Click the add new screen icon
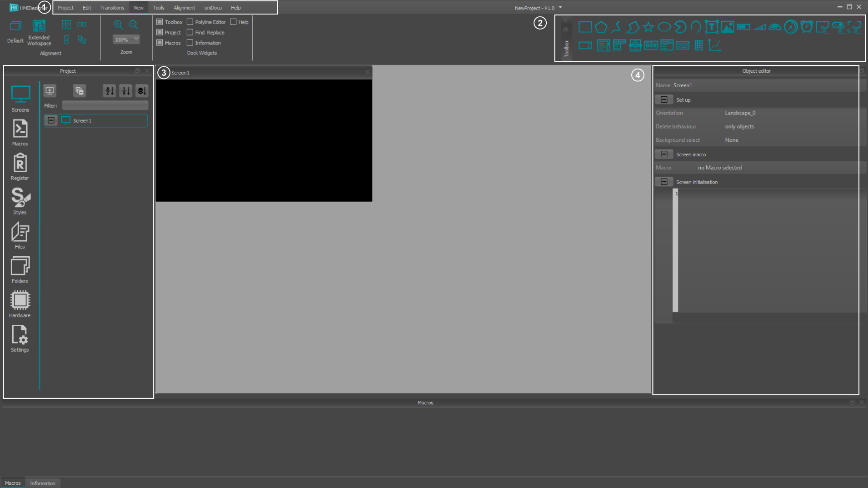Image resolution: width=868 pixels, height=488 pixels. tap(50, 91)
